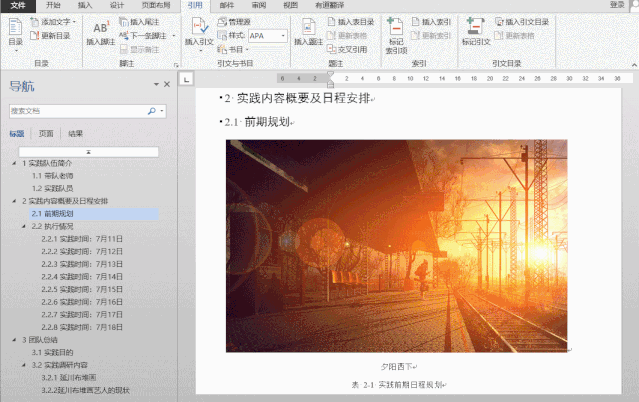
Task: Open the navigation pane options arrow
Action: click(156, 84)
